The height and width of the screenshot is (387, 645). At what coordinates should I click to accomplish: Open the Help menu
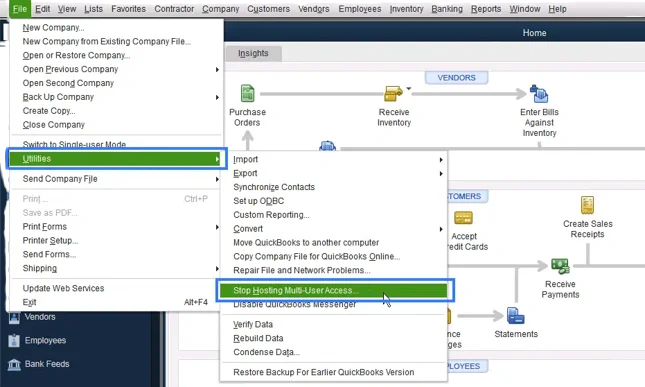click(557, 9)
